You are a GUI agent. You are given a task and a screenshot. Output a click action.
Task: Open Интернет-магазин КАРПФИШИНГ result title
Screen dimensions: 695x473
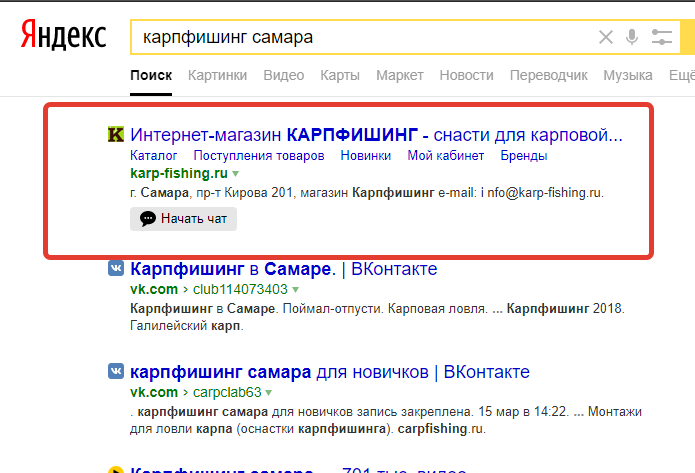click(376, 135)
